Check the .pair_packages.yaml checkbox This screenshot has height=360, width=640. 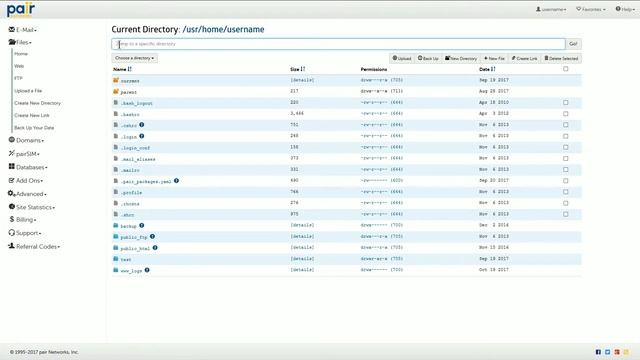(x=566, y=181)
